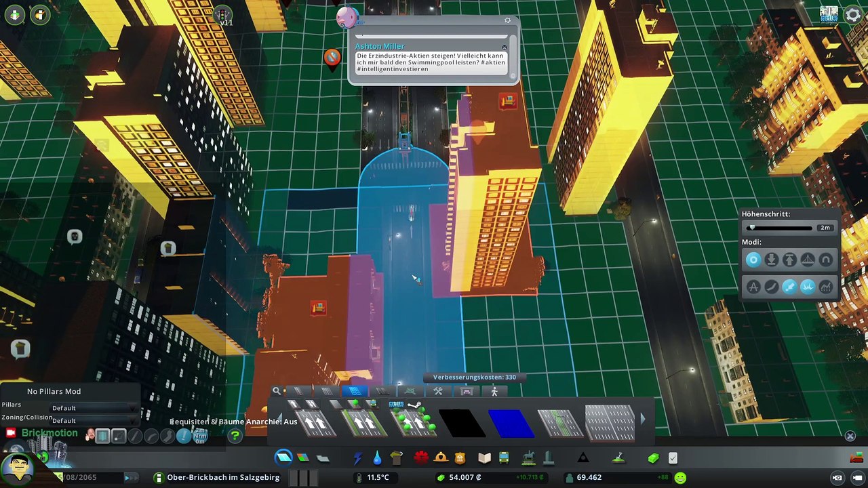The image size is (868, 488).
Task: Open the Districts tool menu
Action: pyautogui.click(x=323, y=458)
